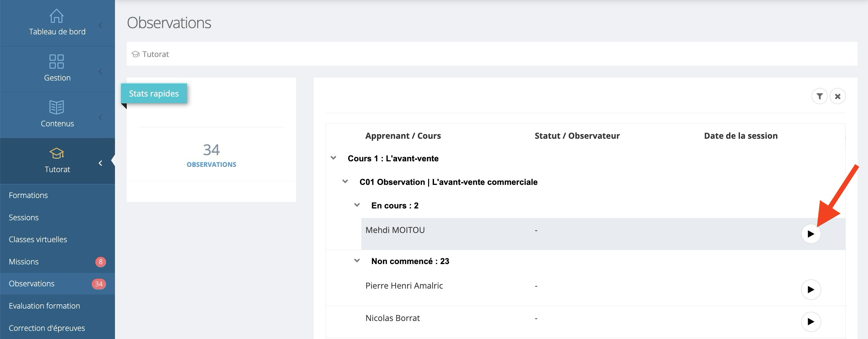Open Formations in the sidebar
868x339 pixels.
click(28, 195)
